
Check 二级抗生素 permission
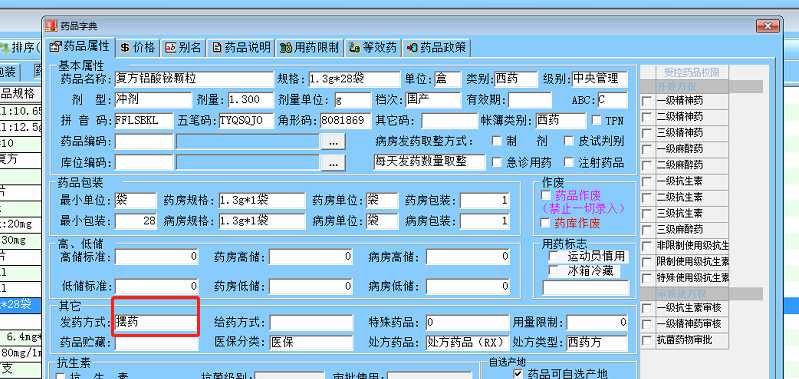click(x=647, y=197)
